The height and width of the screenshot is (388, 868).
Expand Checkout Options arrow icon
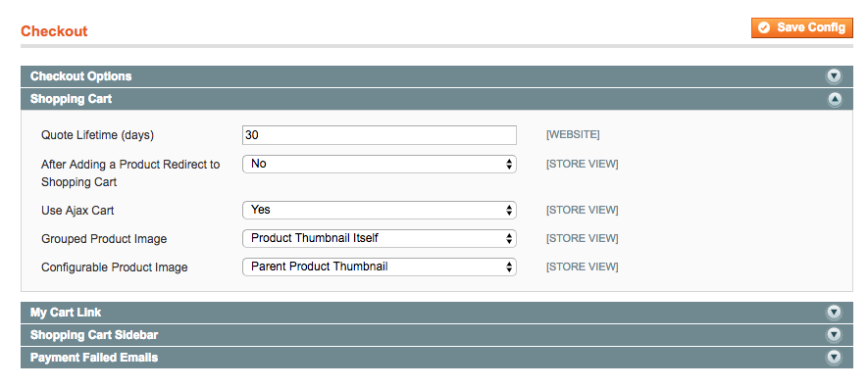point(834,76)
